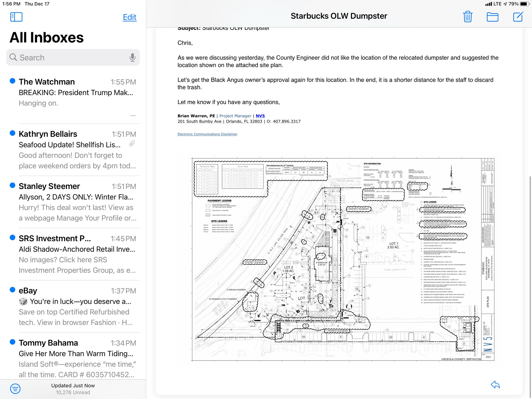Expand the Watchman message ellipsis
Image resolution: width=532 pixels, height=399 pixels.
(133, 116)
